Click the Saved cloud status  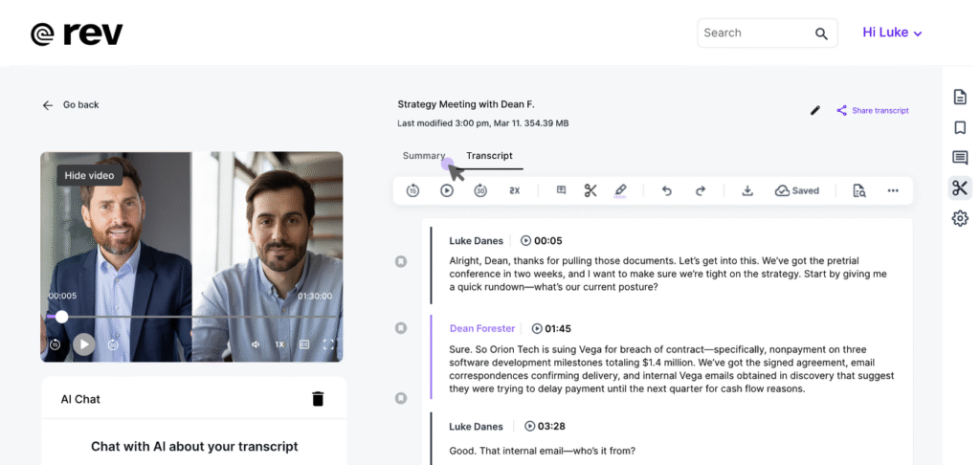(x=797, y=191)
